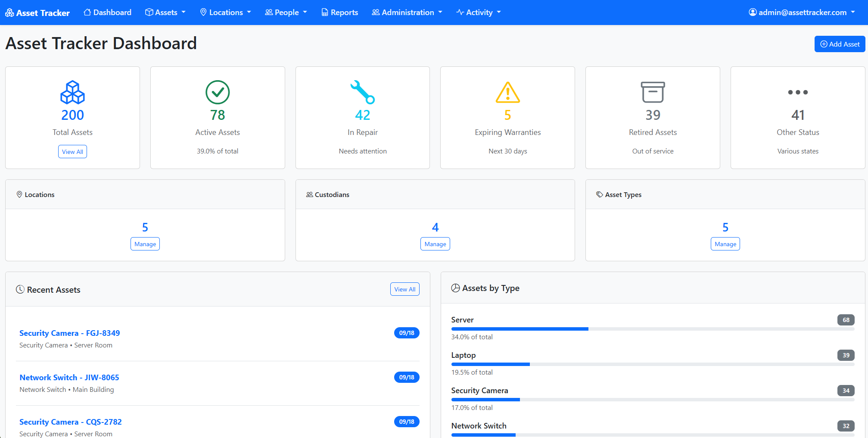
Task: Click the wrench icon on In Repair card
Action: [362, 92]
